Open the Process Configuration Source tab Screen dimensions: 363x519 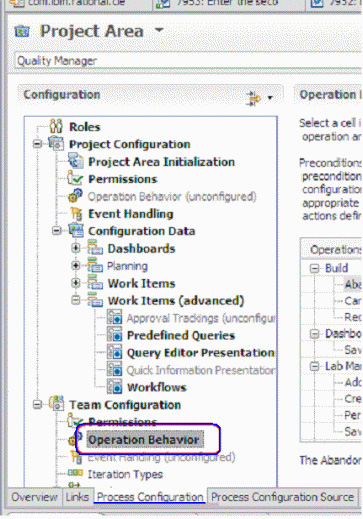(282, 497)
